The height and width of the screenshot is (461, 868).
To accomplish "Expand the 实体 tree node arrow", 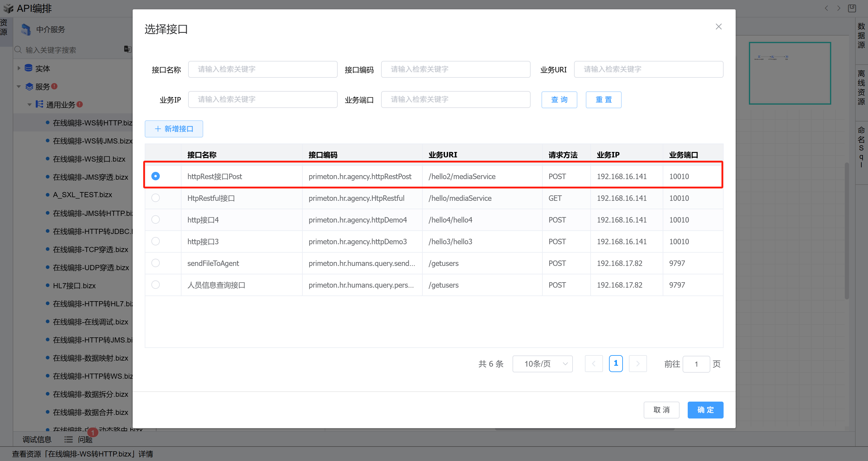I will [x=19, y=68].
